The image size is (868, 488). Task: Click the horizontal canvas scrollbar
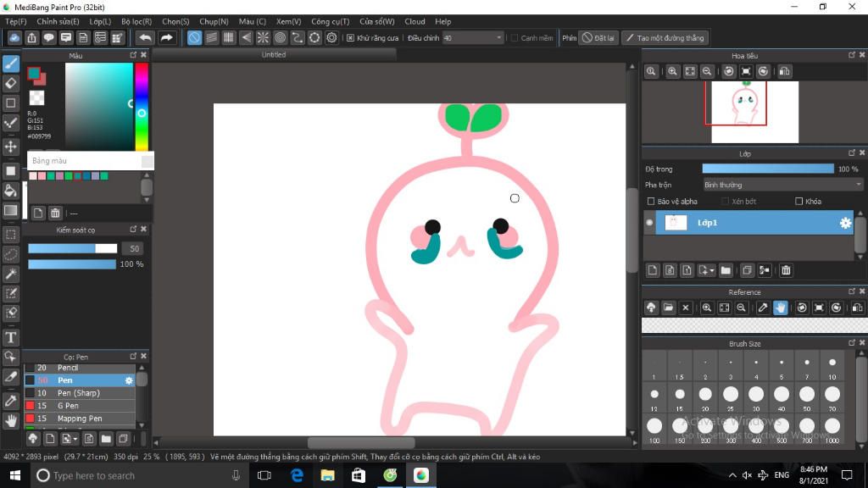point(361,442)
